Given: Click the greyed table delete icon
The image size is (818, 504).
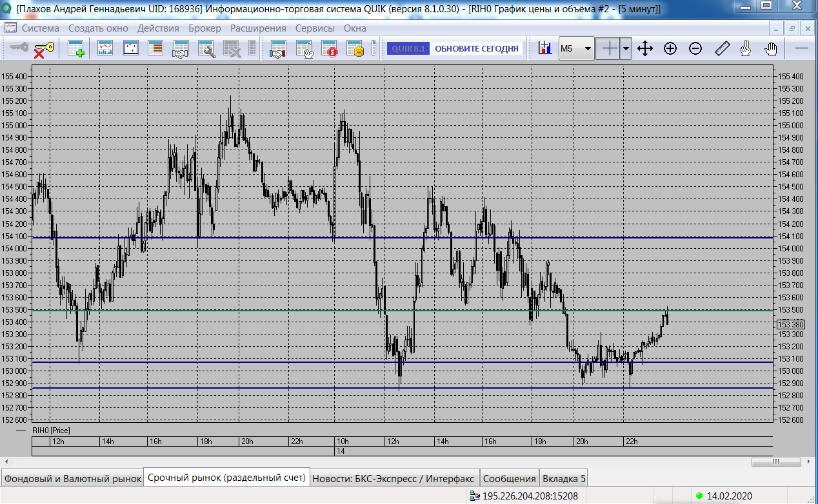Looking at the screenshot, I should (231, 49).
